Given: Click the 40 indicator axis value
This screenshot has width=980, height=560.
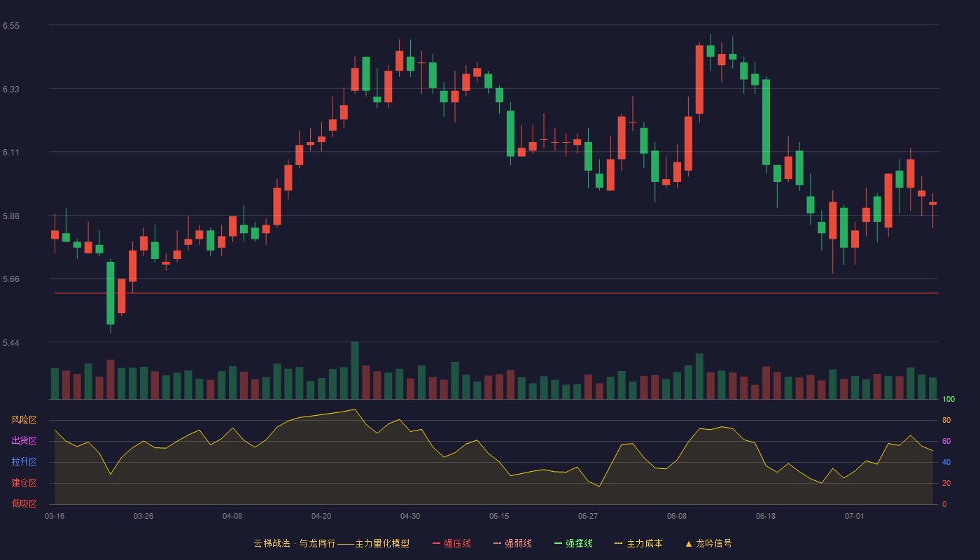Looking at the screenshot, I should point(946,463).
